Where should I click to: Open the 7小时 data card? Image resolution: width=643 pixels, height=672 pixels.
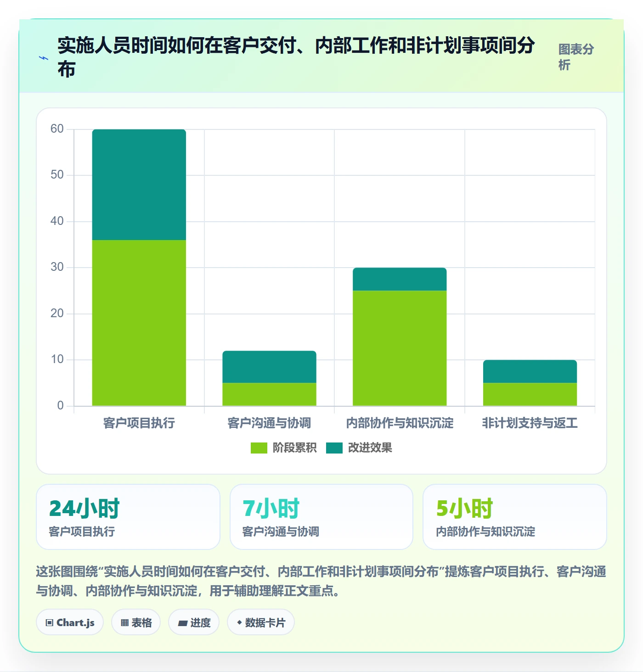321,517
